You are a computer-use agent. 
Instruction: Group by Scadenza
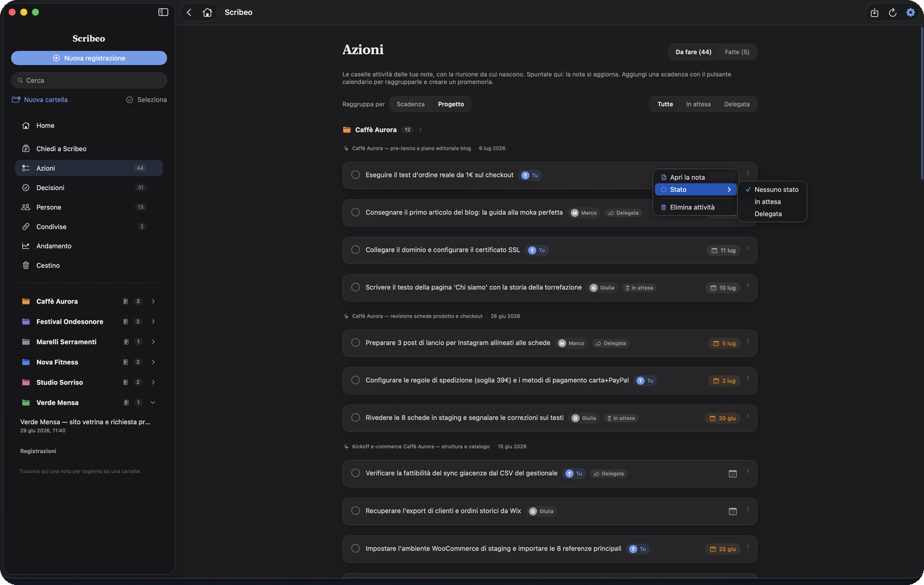[x=410, y=104]
